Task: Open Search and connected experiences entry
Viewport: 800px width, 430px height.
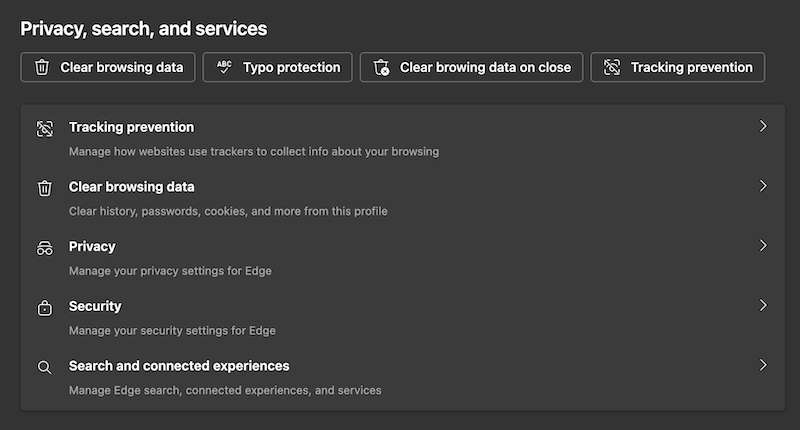Action: click(x=179, y=366)
